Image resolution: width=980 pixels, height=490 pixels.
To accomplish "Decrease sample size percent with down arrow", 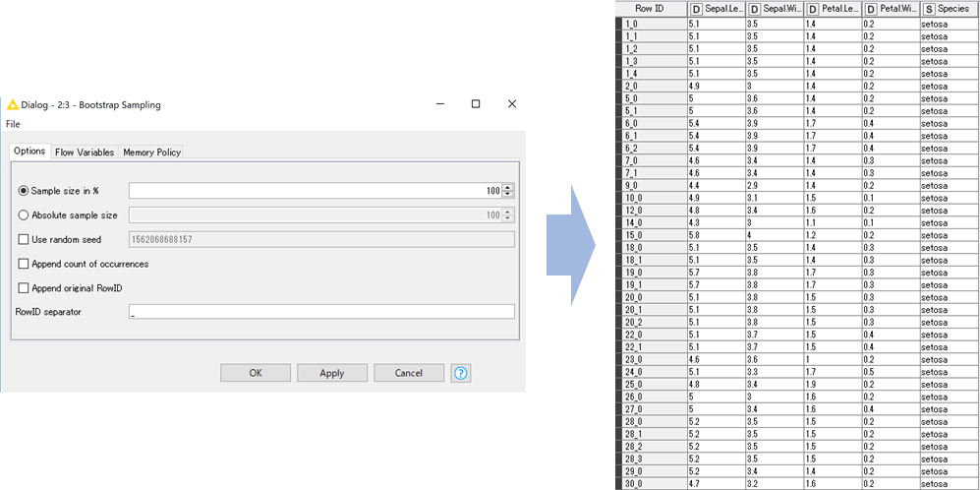I will [x=508, y=195].
